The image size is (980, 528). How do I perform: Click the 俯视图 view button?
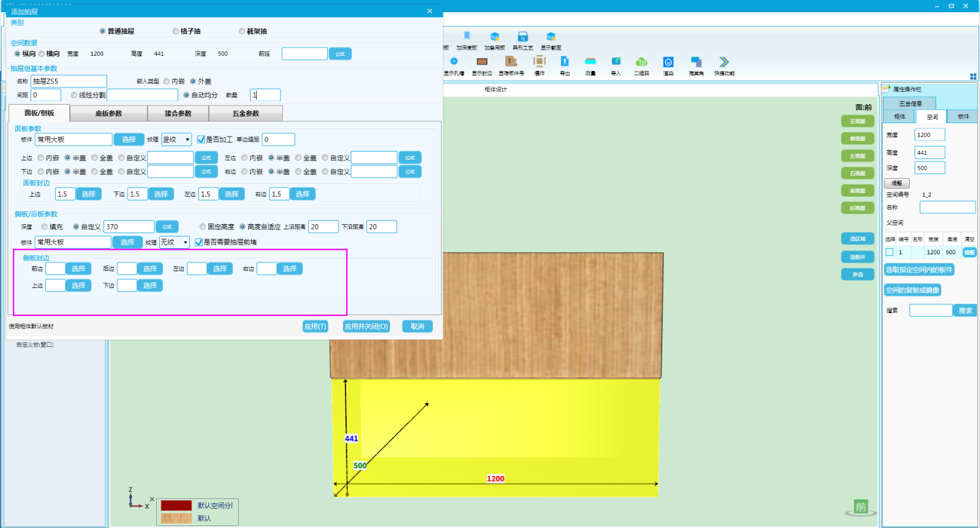coord(858,138)
